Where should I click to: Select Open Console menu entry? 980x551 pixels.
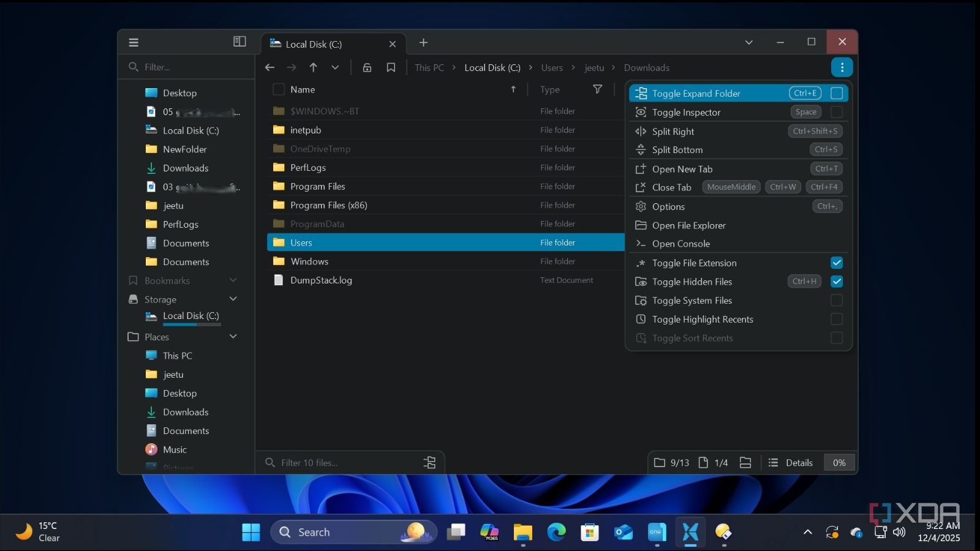coord(739,244)
